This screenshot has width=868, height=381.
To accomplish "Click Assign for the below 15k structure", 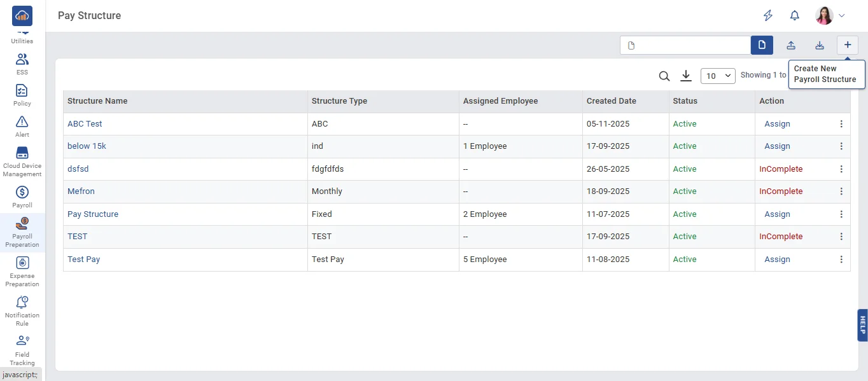I will pos(777,146).
